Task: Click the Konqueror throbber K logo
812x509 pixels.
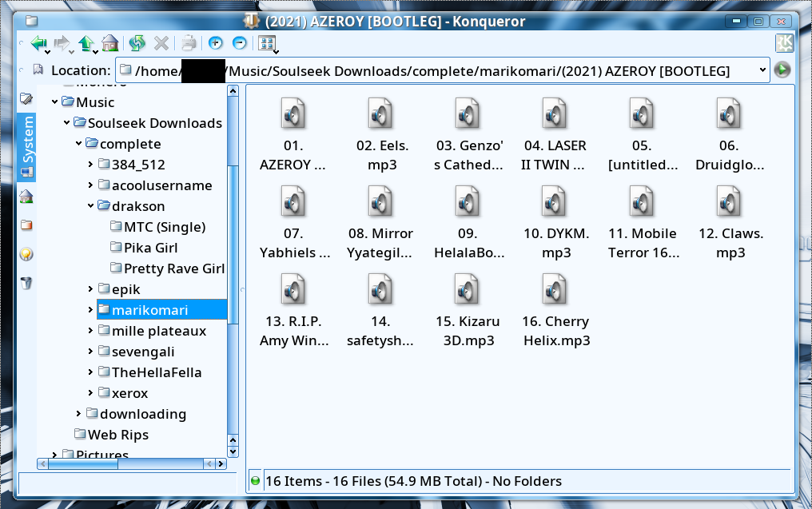Action: (784, 43)
